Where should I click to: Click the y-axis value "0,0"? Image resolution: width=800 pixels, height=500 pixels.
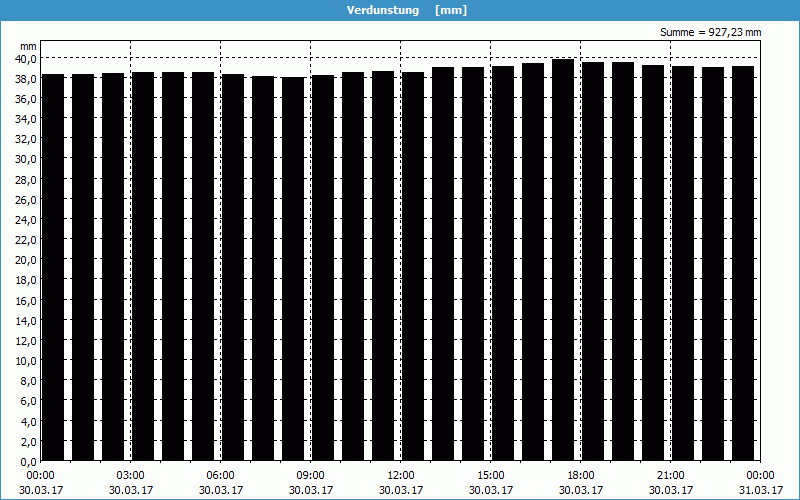28,462
